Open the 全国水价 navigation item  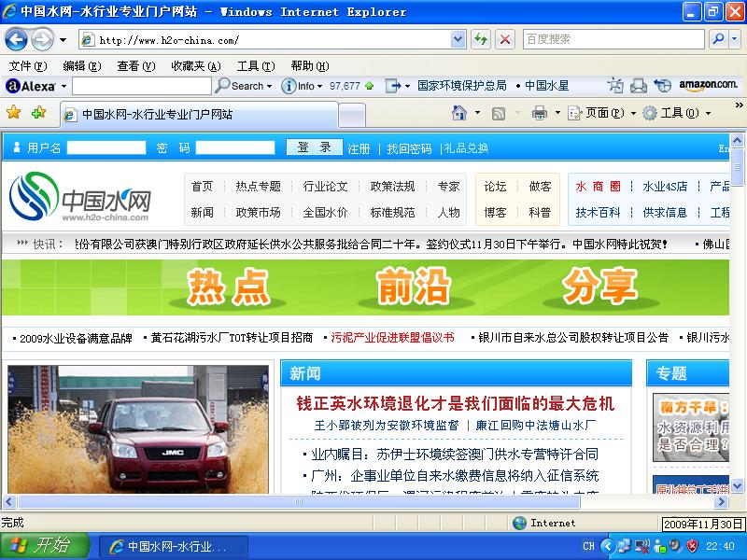pos(325,213)
